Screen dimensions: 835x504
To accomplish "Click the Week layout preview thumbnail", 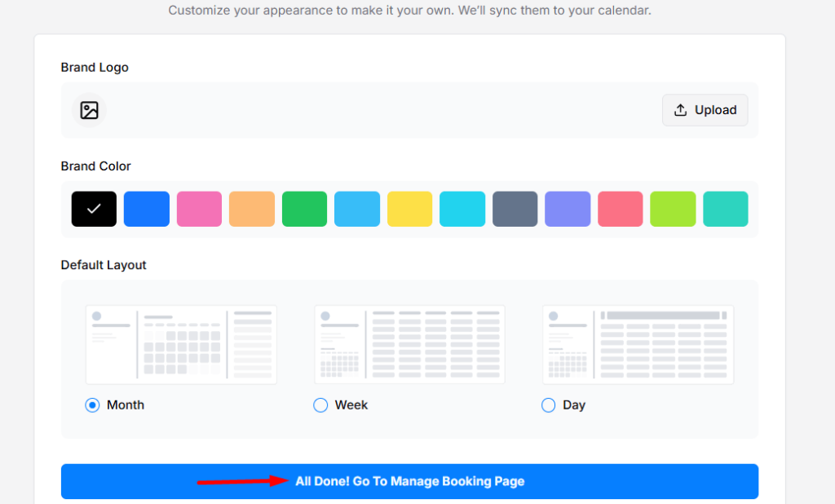I will click(x=409, y=344).
